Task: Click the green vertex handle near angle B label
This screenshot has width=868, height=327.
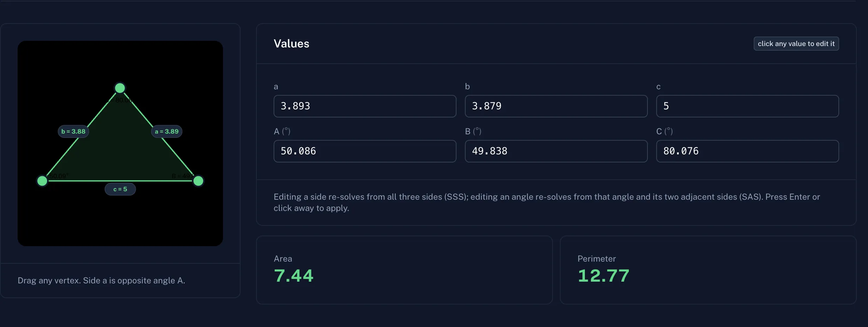Action: click(198, 181)
